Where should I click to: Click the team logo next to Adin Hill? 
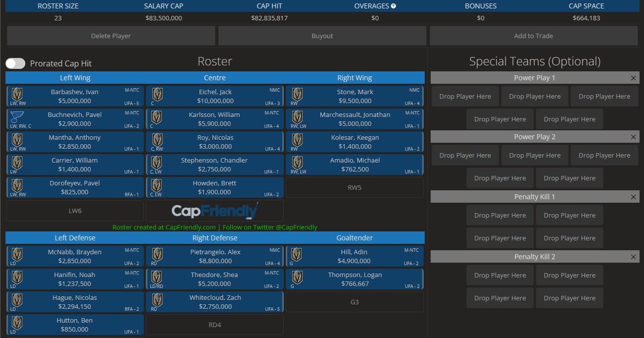click(x=297, y=254)
